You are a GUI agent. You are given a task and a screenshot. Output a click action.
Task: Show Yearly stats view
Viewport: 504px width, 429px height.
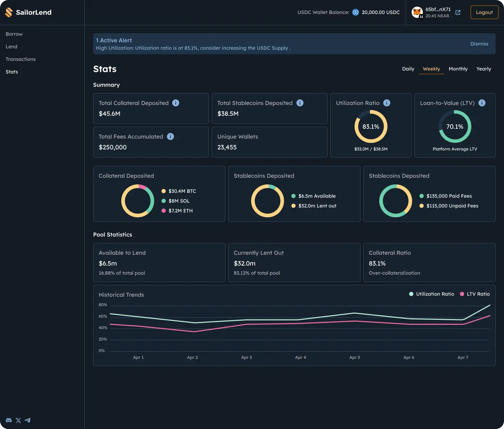pyautogui.click(x=483, y=69)
